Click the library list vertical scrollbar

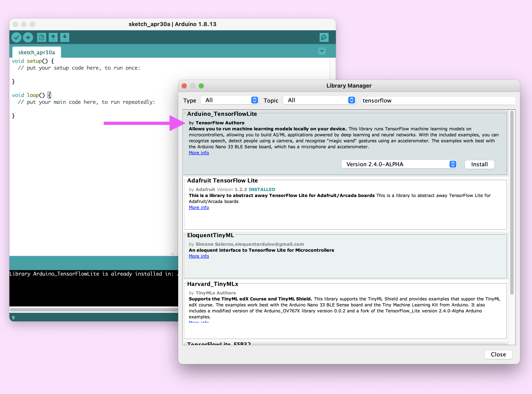tap(512, 203)
